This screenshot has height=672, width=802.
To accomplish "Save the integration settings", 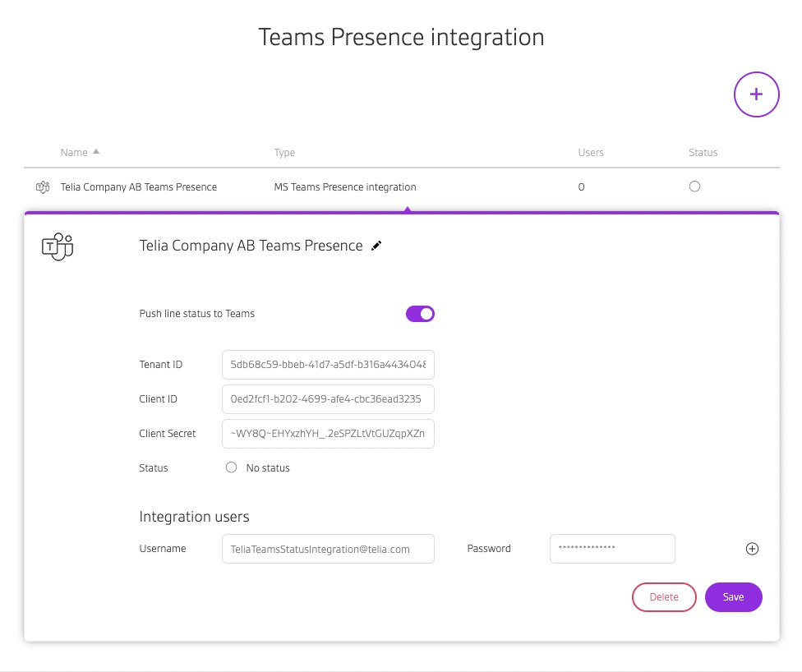I will click(x=734, y=596).
